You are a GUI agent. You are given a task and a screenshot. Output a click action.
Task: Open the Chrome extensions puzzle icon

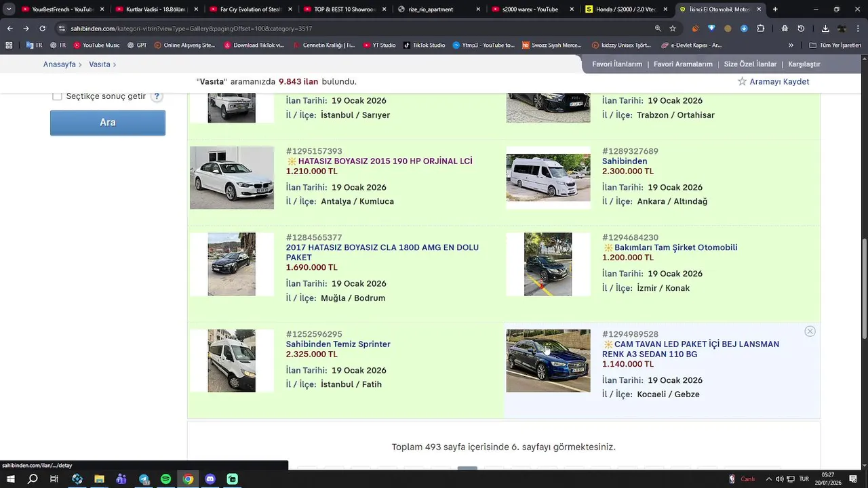[760, 28]
